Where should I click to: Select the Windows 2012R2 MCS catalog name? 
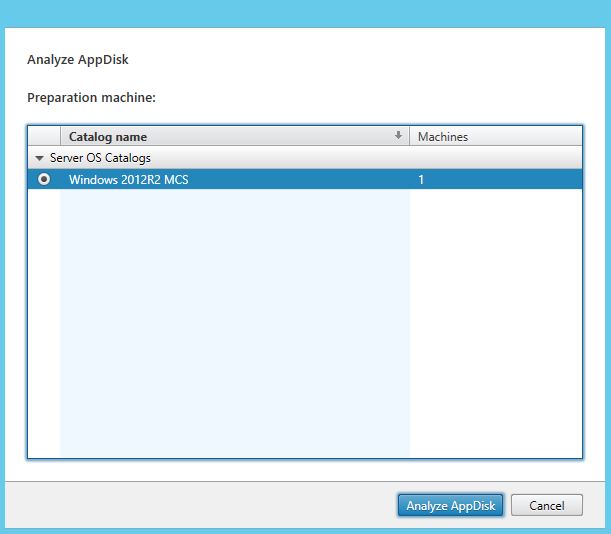coord(126,180)
